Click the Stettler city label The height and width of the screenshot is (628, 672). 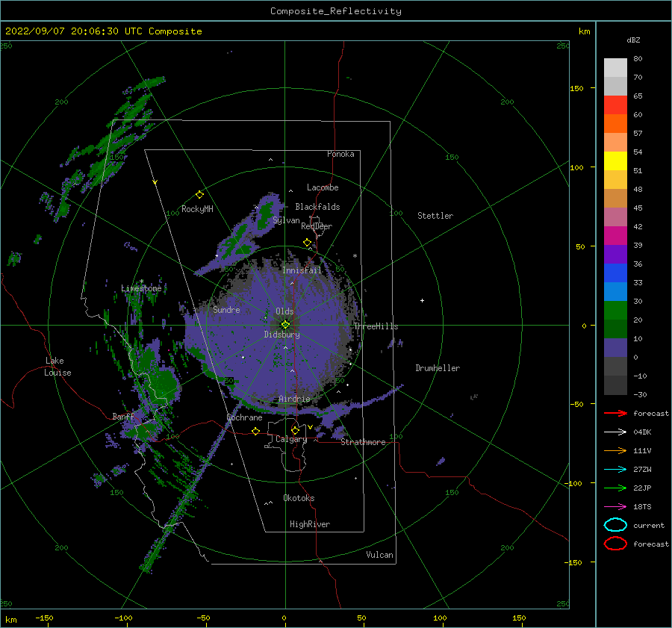435,216
